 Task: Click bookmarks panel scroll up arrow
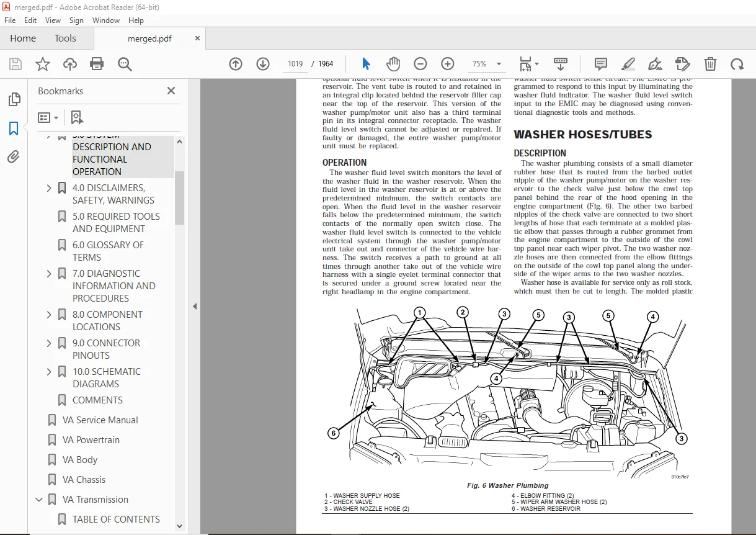click(x=180, y=142)
